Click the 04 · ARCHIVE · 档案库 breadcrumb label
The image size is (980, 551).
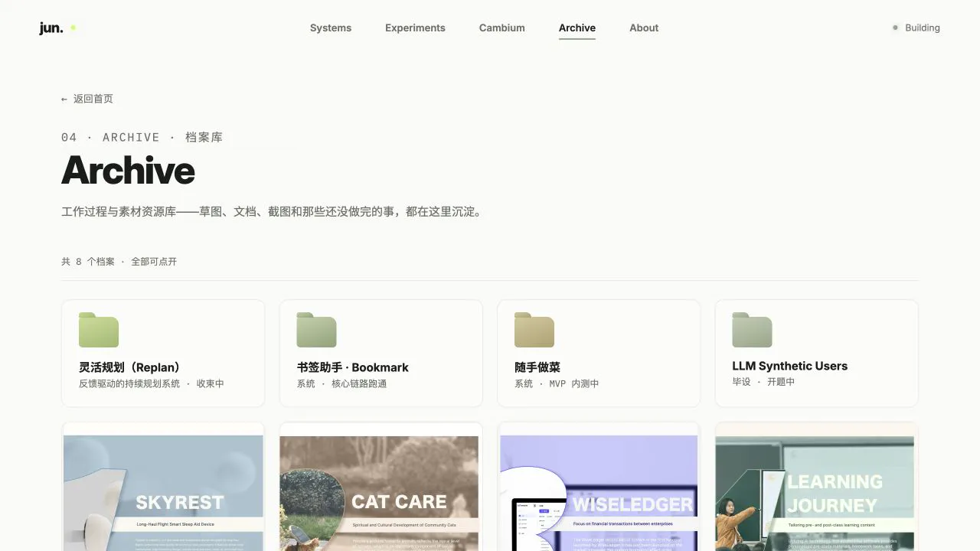142,137
